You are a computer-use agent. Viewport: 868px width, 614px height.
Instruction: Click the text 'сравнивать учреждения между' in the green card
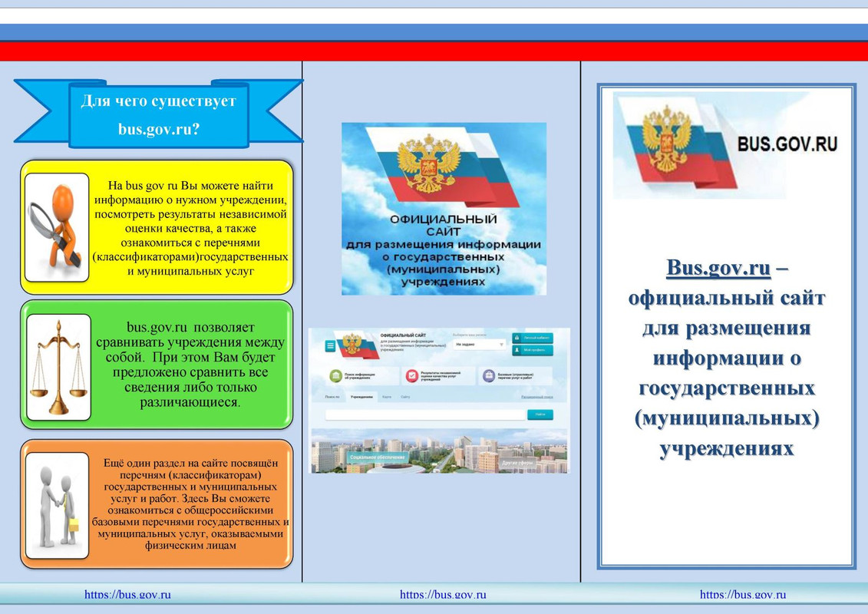click(x=190, y=342)
